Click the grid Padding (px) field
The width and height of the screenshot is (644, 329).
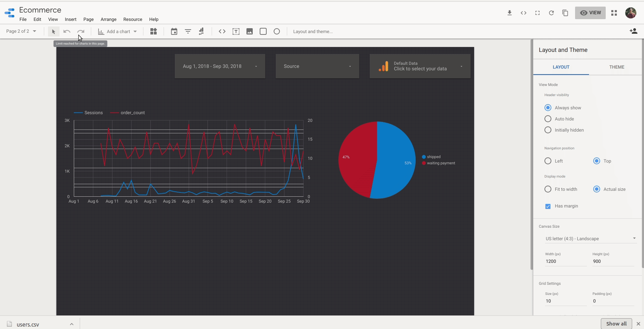(x=613, y=301)
